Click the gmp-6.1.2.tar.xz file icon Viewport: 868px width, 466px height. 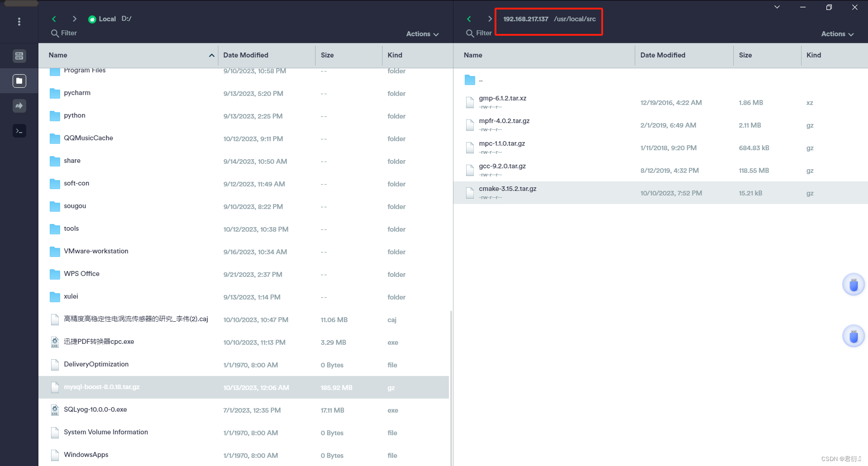tap(470, 102)
